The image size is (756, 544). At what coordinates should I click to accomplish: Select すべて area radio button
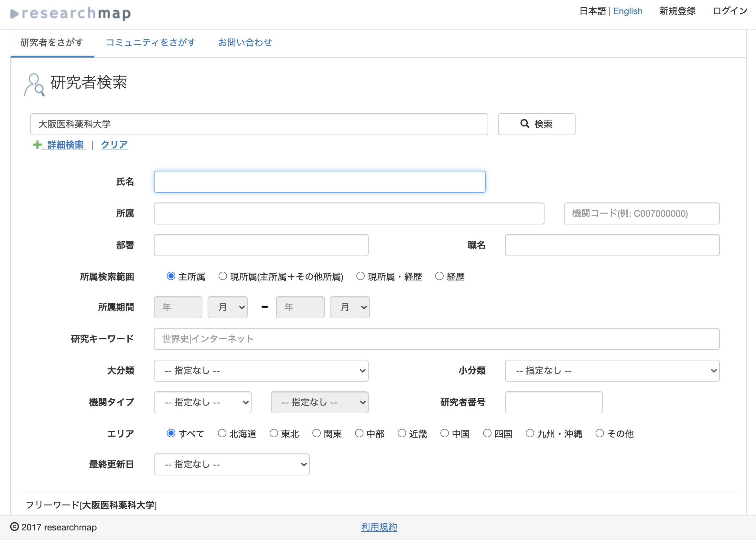point(171,433)
